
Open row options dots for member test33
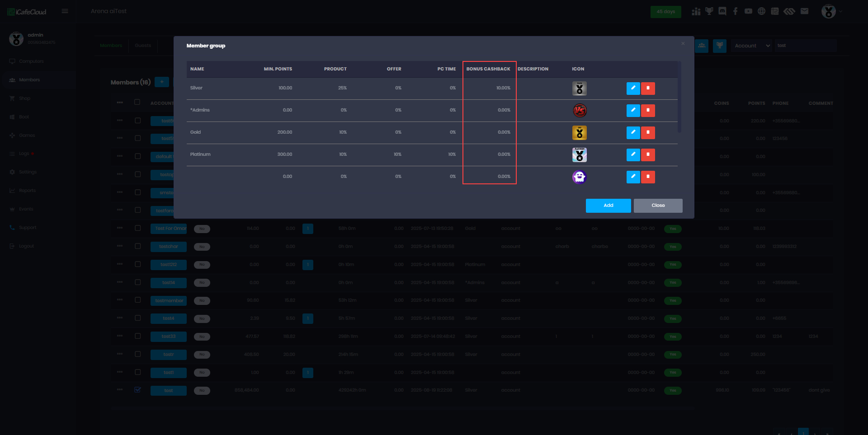click(120, 336)
